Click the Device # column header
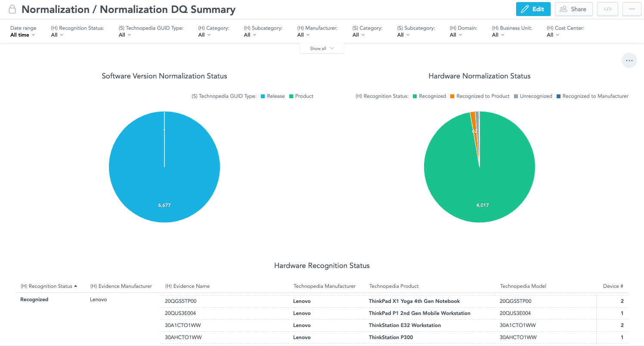 pyautogui.click(x=613, y=286)
